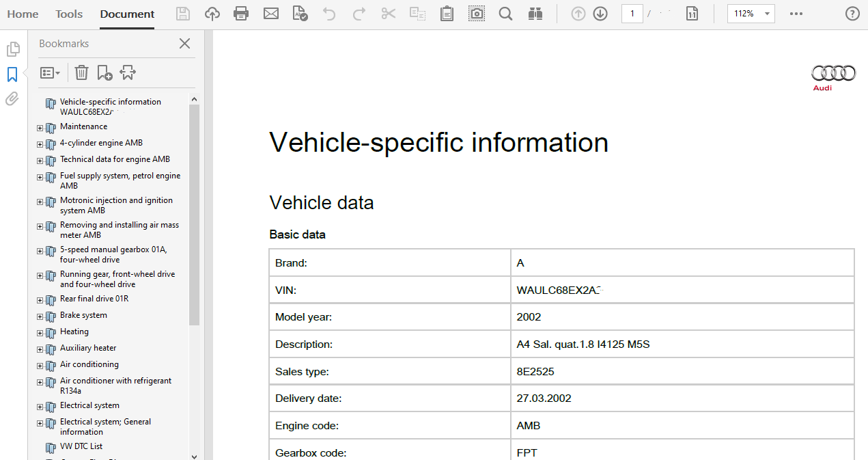Go to next page arrow
Image resolution: width=868 pixels, height=460 pixels.
600,14
